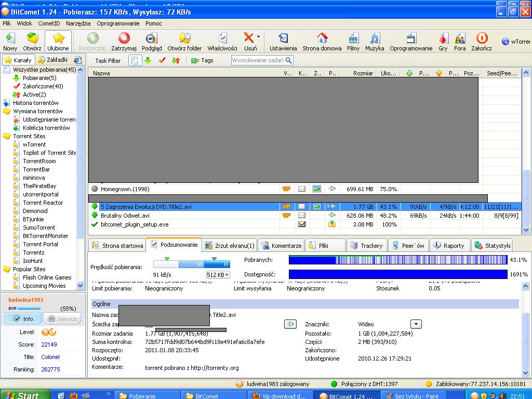Open the Trackery tab
The width and height of the screenshot is (532, 399).
click(x=367, y=245)
